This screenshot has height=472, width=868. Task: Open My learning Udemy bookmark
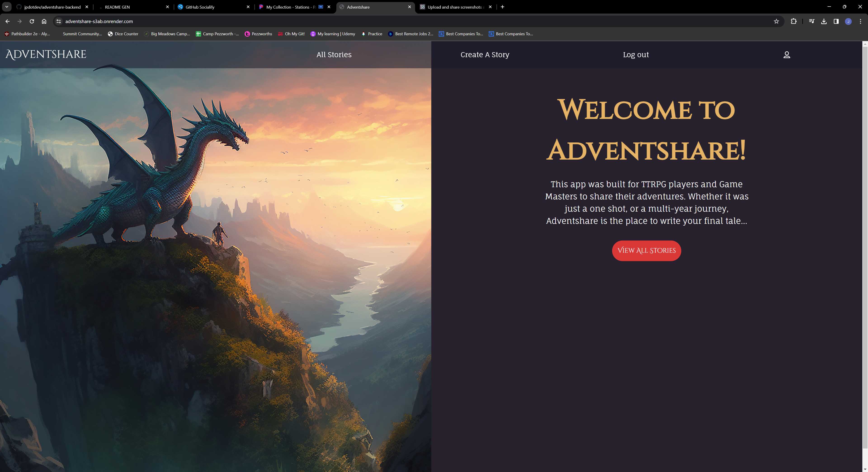coord(333,34)
